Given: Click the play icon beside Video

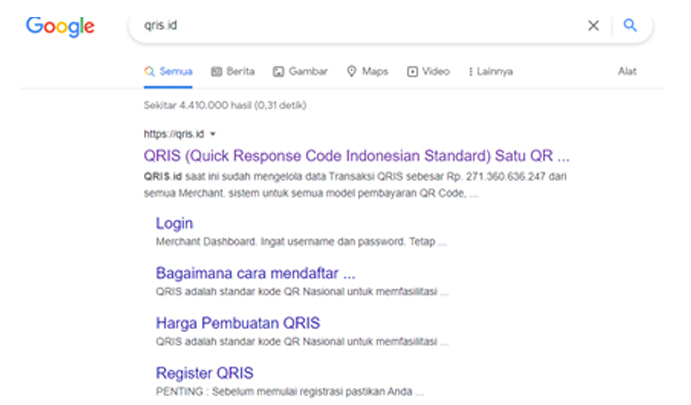Looking at the screenshot, I should click(x=412, y=71).
